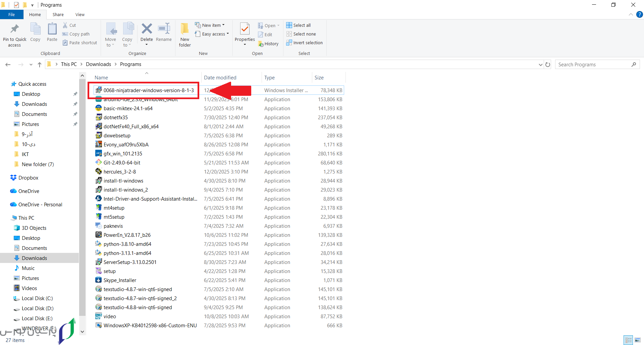Image resolution: width=644 pixels, height=345 pixels.
Task: Click This PC in the address breadcrumb
Action: tap(69, 64)
